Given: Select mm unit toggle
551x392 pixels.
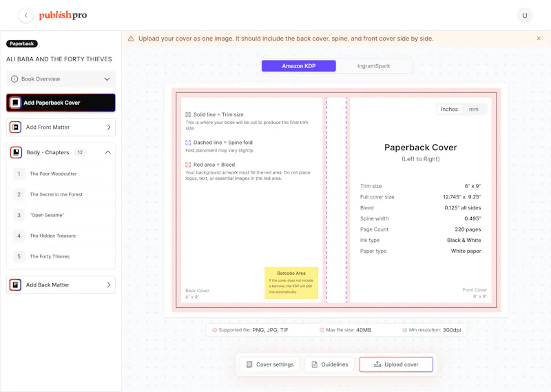Looking at the screenshot, I should [474, 110].
